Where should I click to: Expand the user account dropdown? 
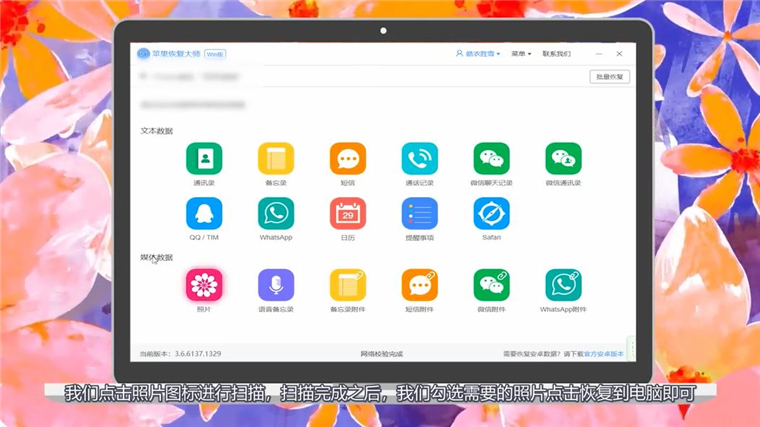478,54
